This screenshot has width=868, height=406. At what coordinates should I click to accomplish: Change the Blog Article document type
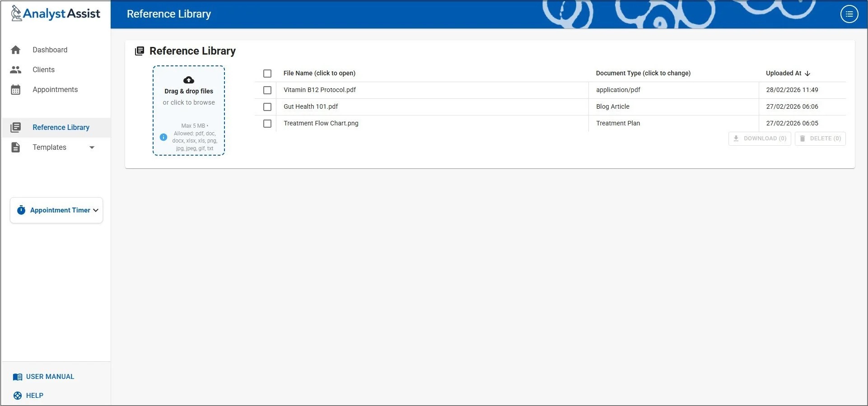pos(613,106)
